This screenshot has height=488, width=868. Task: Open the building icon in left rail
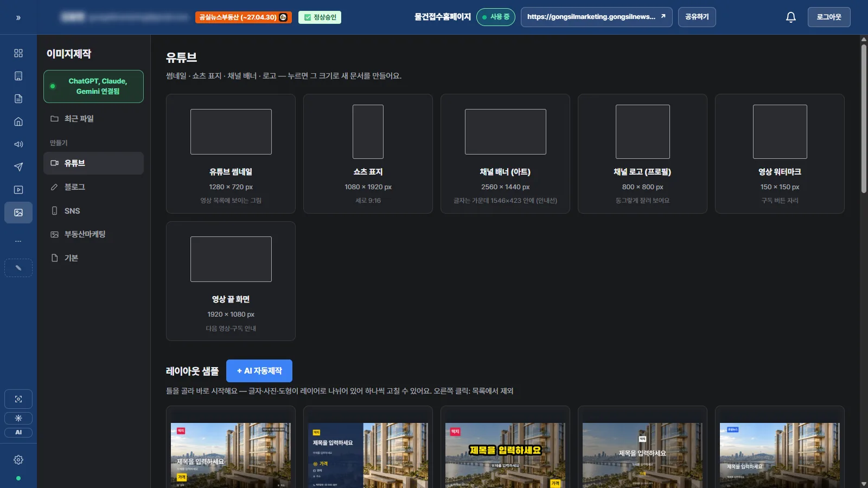click(18, 76)
